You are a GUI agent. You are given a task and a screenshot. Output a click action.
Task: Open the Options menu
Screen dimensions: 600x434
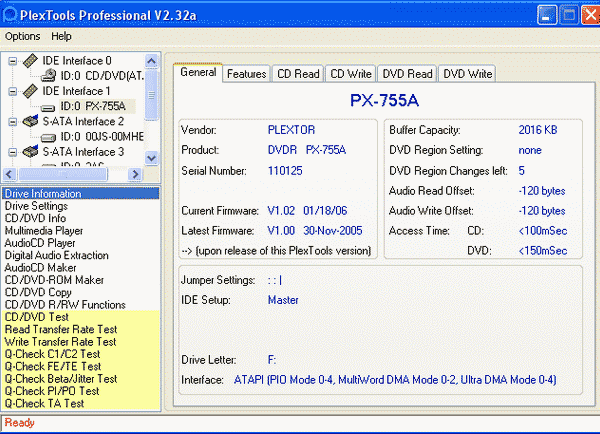[23, 36]
